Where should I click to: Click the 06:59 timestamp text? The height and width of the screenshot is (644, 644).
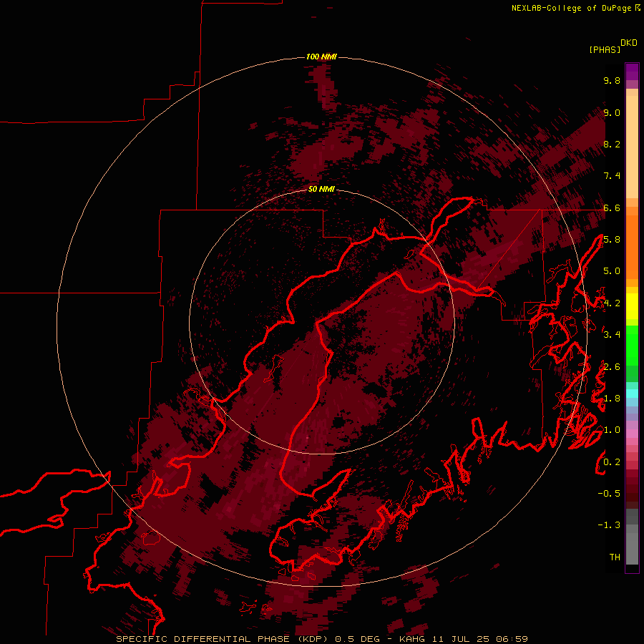(512, 639)
